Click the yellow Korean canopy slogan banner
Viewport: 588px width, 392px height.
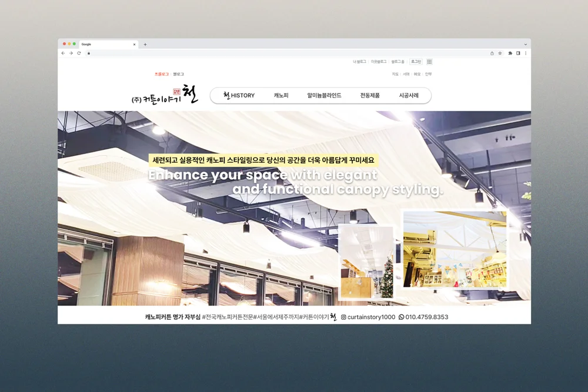click(x=263, y=160)
